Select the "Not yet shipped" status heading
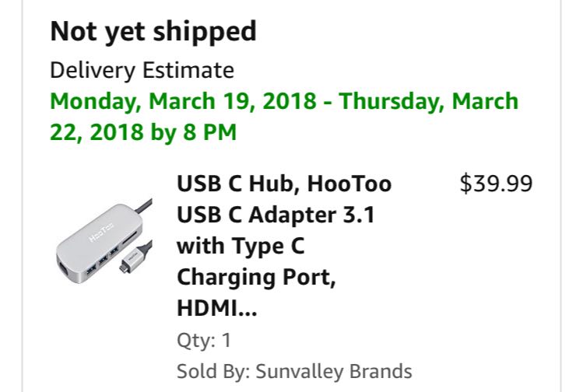Viewport: 583px width, 392px height. 153,32
